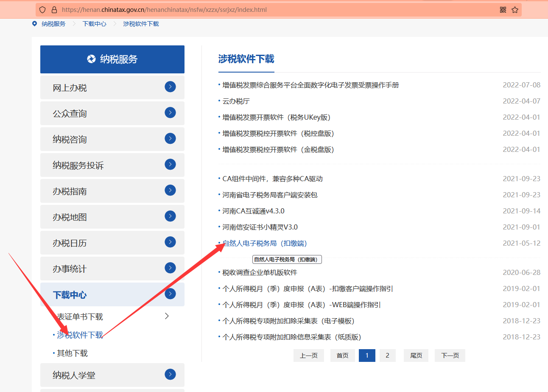The width and height of the screenshot is (548, 392).
Task: Open the QR code icon in address bar
Action: tap(503, 10)
